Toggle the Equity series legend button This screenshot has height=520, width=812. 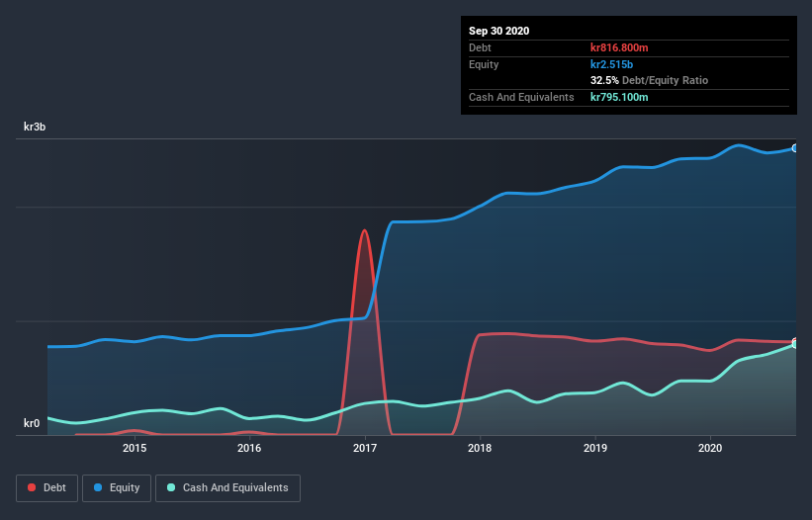tap(117, 488)
